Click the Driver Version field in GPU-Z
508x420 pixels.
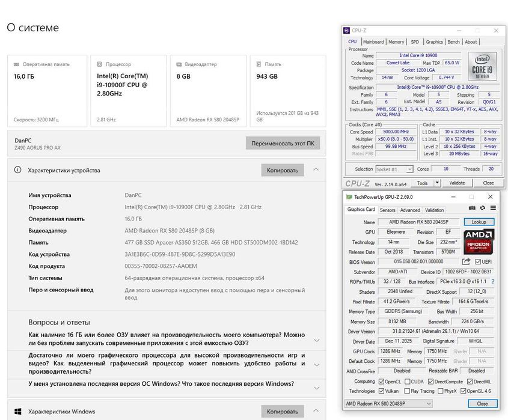point(436,331)
